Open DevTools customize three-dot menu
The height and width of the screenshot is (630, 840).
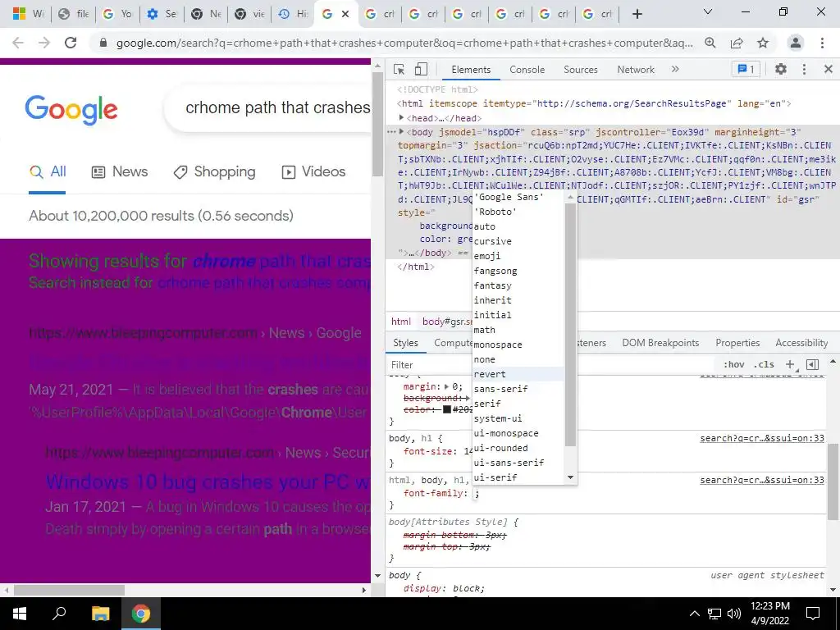[804, 69]
